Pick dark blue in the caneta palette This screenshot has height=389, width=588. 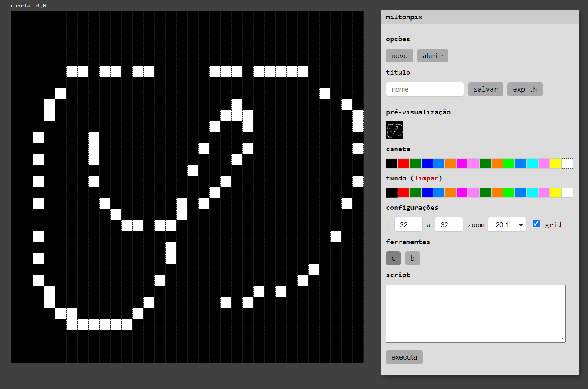[427, 164]
